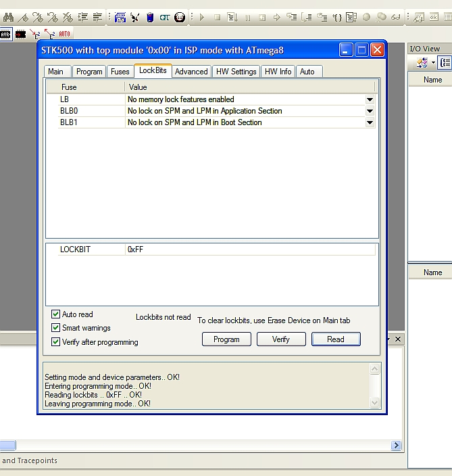Click the Step Over icon
The height and width of the screenshot is (476, 452).
pos(307,18)
